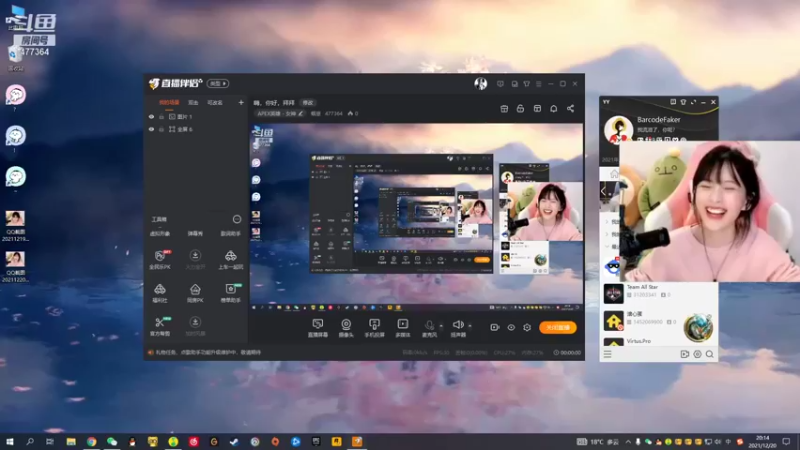The width and height of the screenshot is (800, 450).
Task: Open notifications with the bell icon
Action: point(554,109)
